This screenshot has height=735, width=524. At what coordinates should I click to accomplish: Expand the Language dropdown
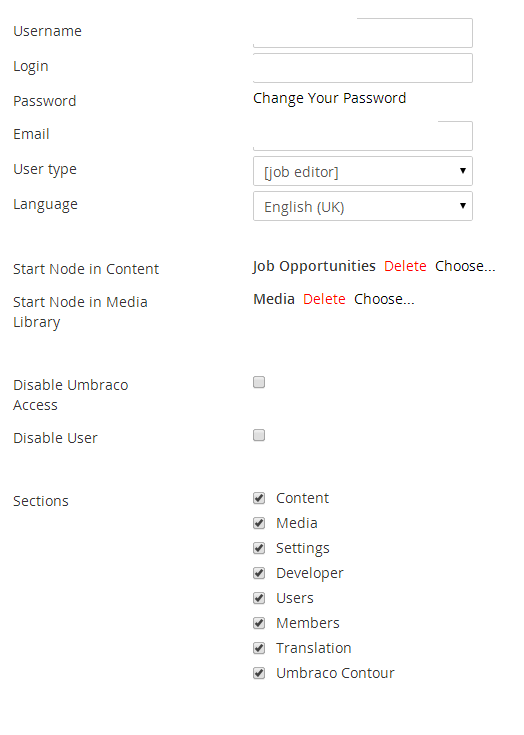coord(363,206)
